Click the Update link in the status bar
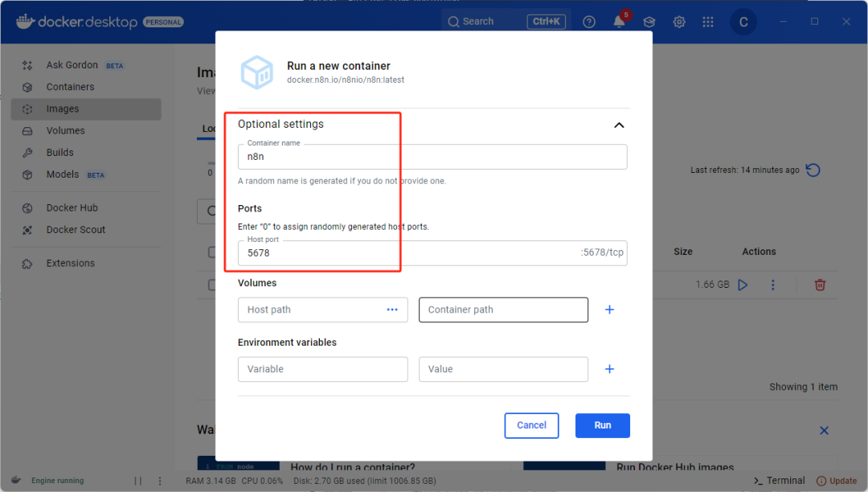This screenshot has height=492, width=868. [x=837, y=481]
